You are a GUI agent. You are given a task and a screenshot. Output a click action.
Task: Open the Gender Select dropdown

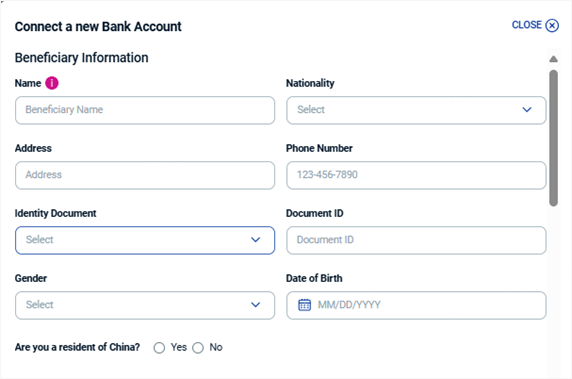pos(145,305)
